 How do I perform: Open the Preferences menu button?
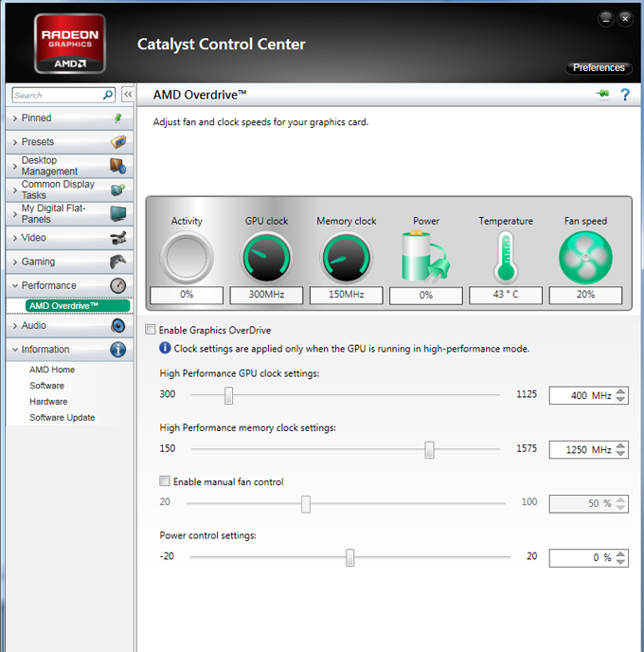tap(599, 68)
